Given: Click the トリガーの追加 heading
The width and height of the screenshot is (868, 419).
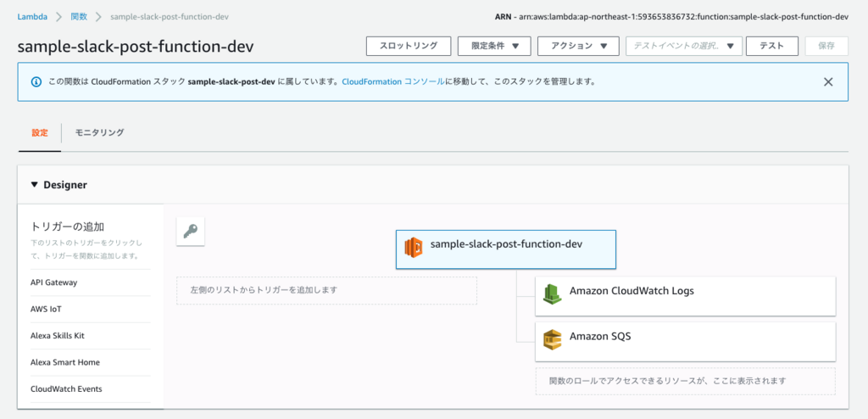Looking at the screenshot, I should pyautogui.click(x=68, y=226).
